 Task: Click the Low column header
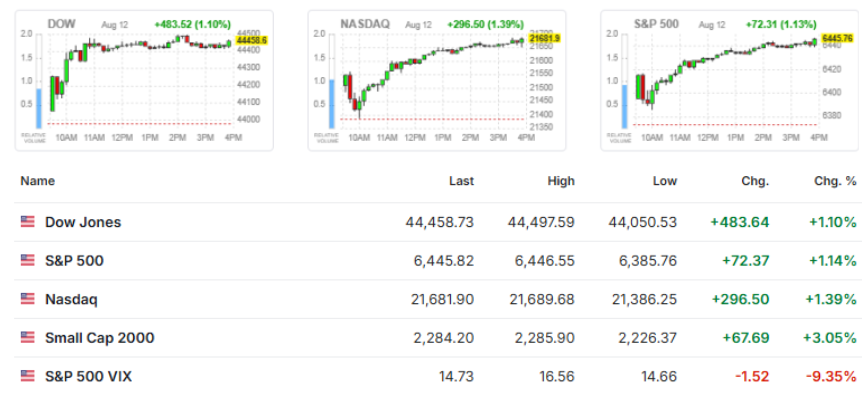pyautogui.click(x=665, y=181)
